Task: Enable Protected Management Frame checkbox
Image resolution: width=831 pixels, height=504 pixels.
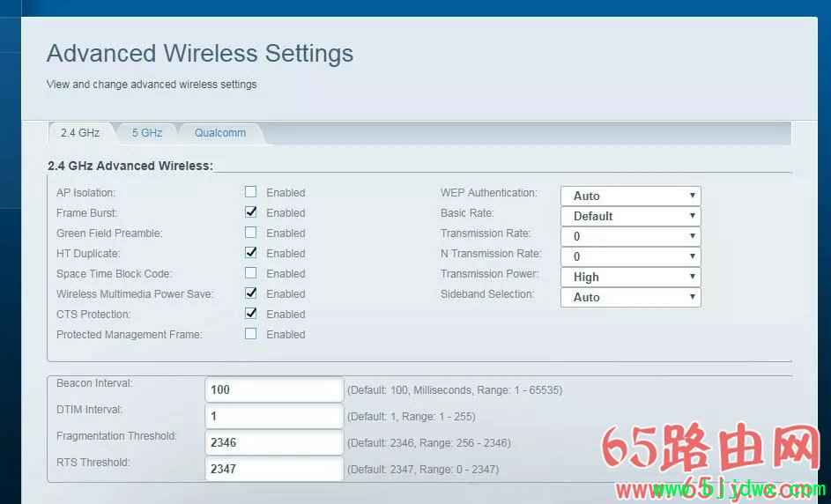Action: tap(251, 334)
